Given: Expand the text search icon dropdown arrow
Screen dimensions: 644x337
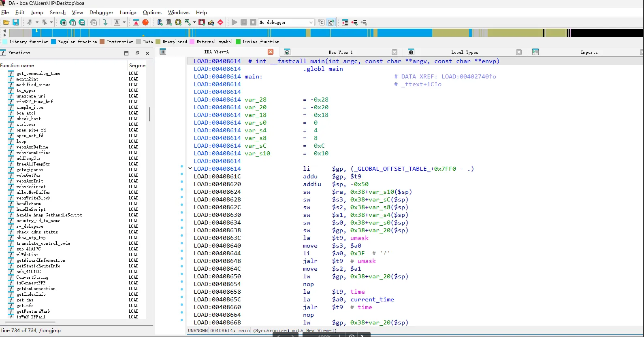Looking at the screenshot, I should click(x=124, y=23).
